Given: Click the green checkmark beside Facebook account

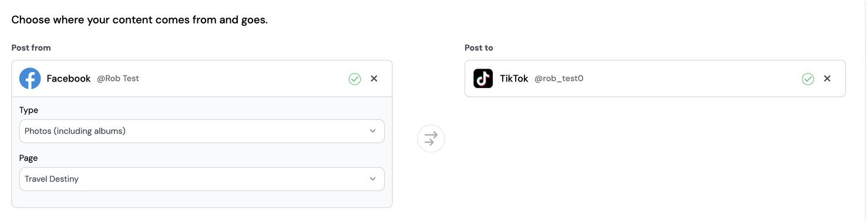Looking at the screenshot, I should coord(355,79).
